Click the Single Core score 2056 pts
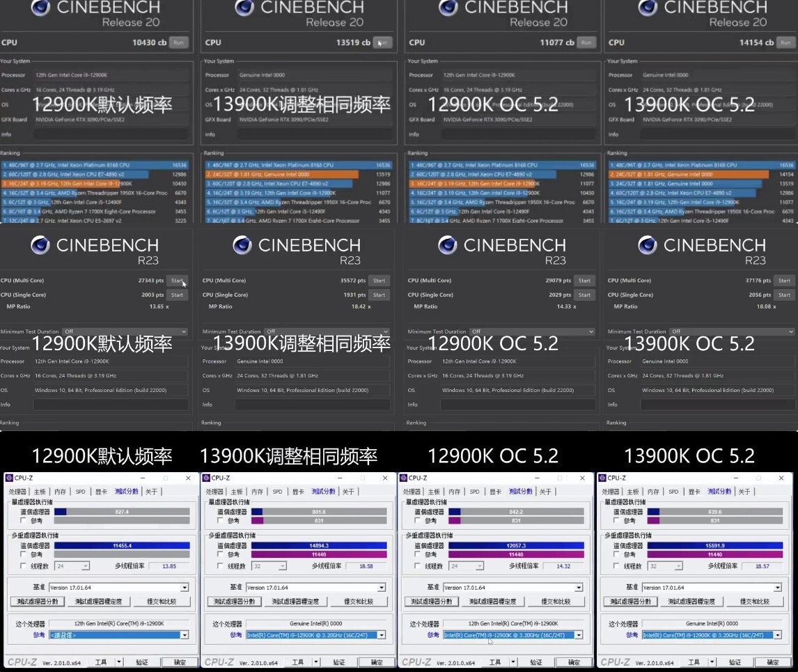The image size is (798, 672). [x=760, y=295]
